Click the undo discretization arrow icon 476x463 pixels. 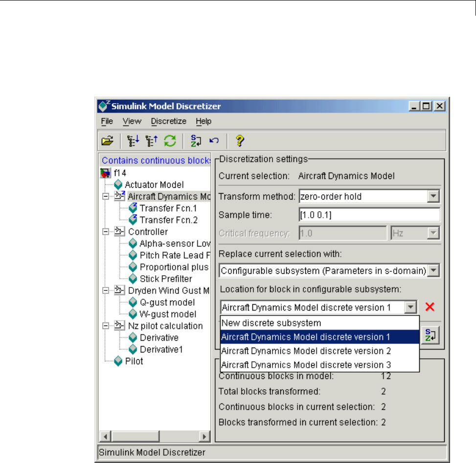[214, 140]
